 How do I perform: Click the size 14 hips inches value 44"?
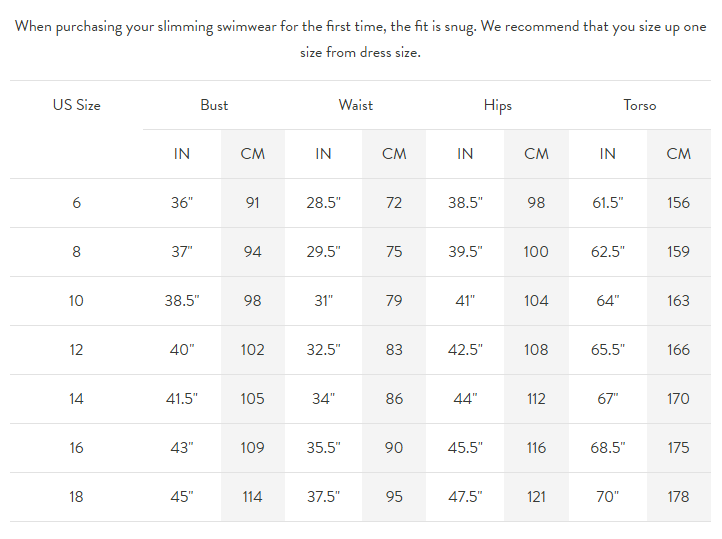point(465,399)
